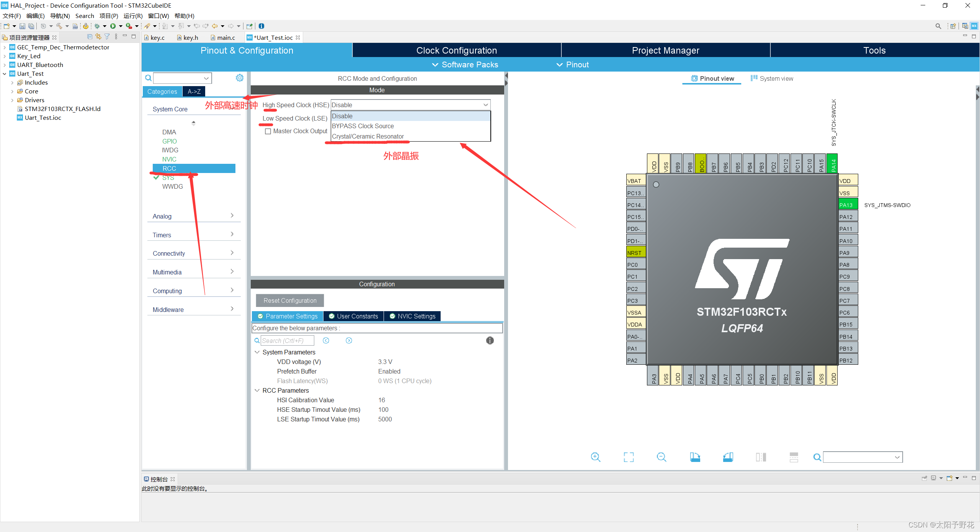Click the Search (Ctrl+F) parameter input field

tap(287, 340)
